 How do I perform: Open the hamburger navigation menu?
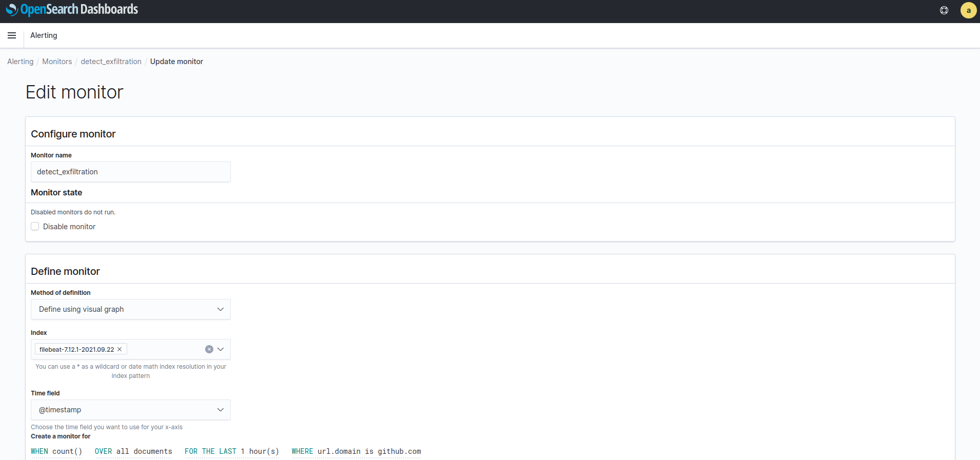point(12,35)
